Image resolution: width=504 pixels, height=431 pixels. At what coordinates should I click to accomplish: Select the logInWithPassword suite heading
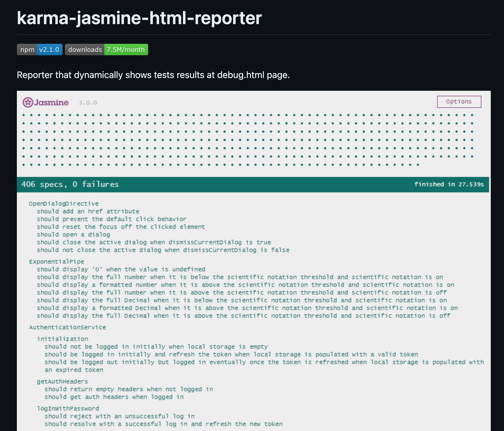68,408
